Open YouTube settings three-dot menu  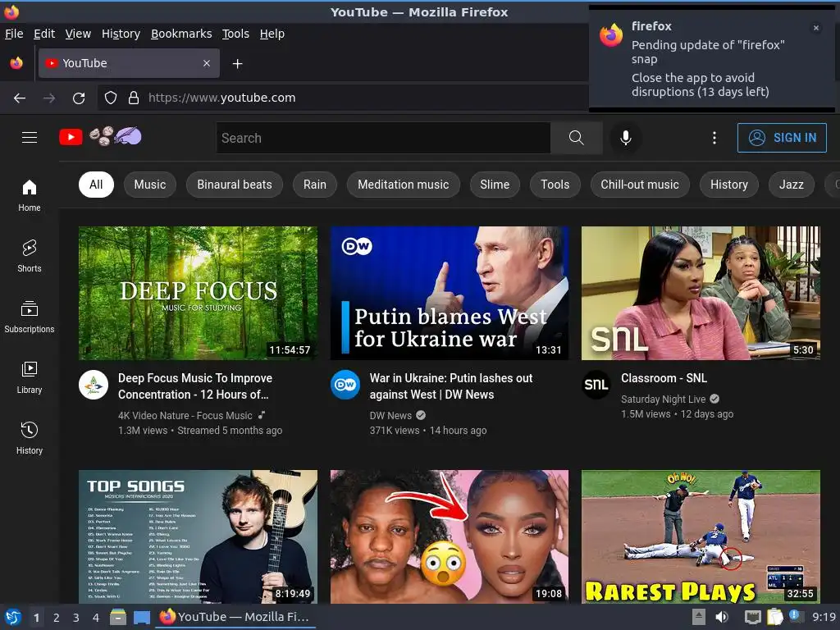pos(714,138)
